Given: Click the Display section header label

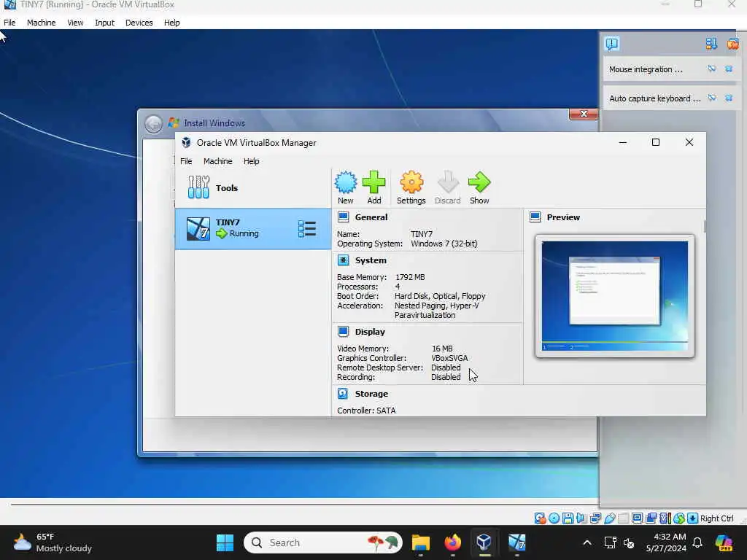Looking at the screenshot, I should click(x=370, y=332).
